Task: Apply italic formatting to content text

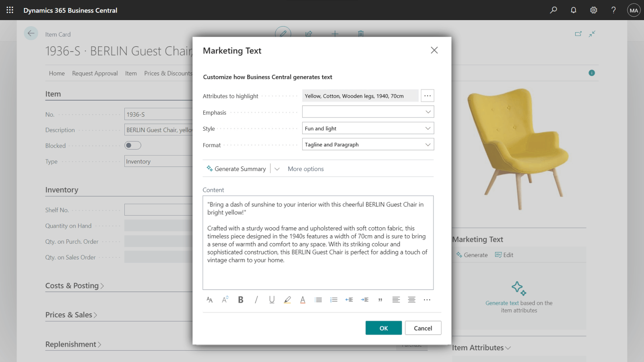Action: pos(256,300)
